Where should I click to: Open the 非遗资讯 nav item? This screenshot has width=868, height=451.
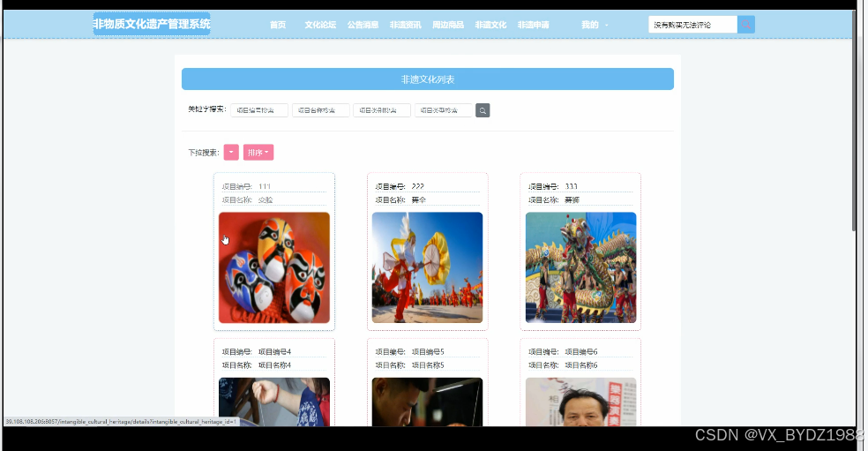pyautogui.click(x=406, y=25)
